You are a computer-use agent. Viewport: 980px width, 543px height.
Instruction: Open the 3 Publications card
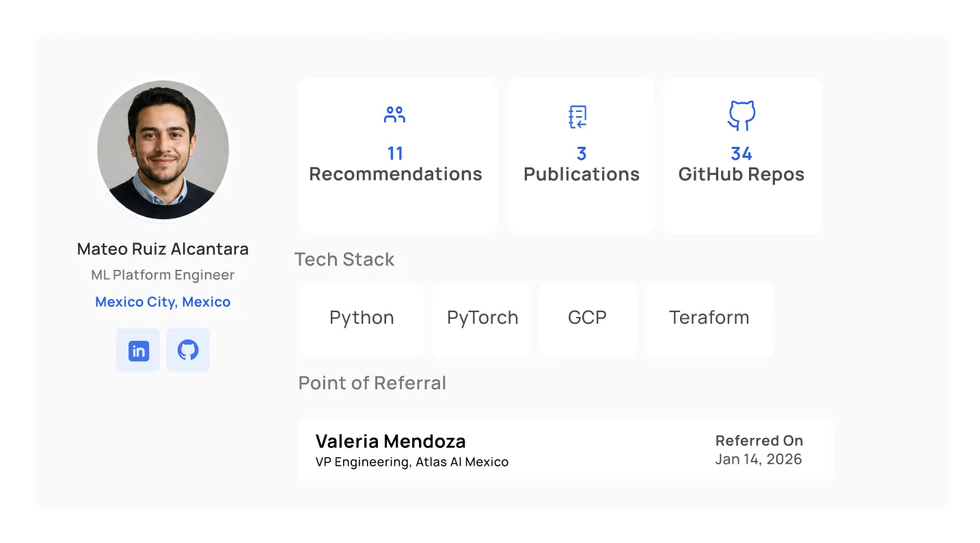581,156
